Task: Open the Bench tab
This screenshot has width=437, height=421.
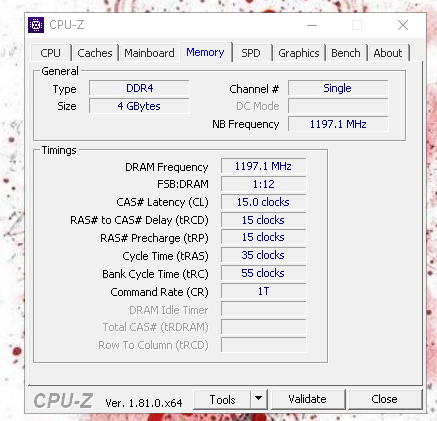Action: click(x=346, y=53)
